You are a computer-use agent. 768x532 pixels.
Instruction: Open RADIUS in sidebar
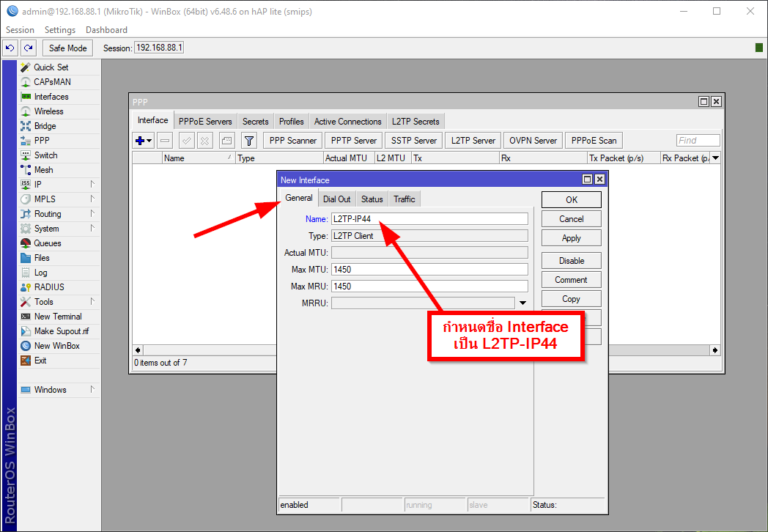[x=49, y=287]
